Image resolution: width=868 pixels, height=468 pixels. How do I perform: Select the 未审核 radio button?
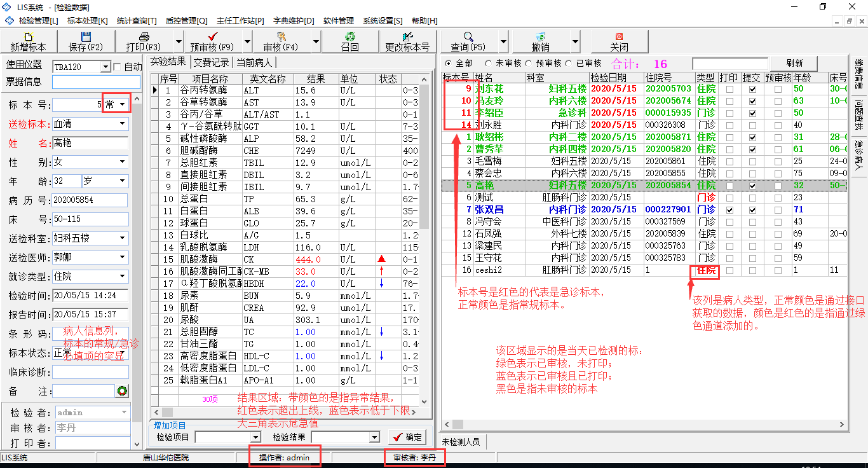[x=488, y=64]
